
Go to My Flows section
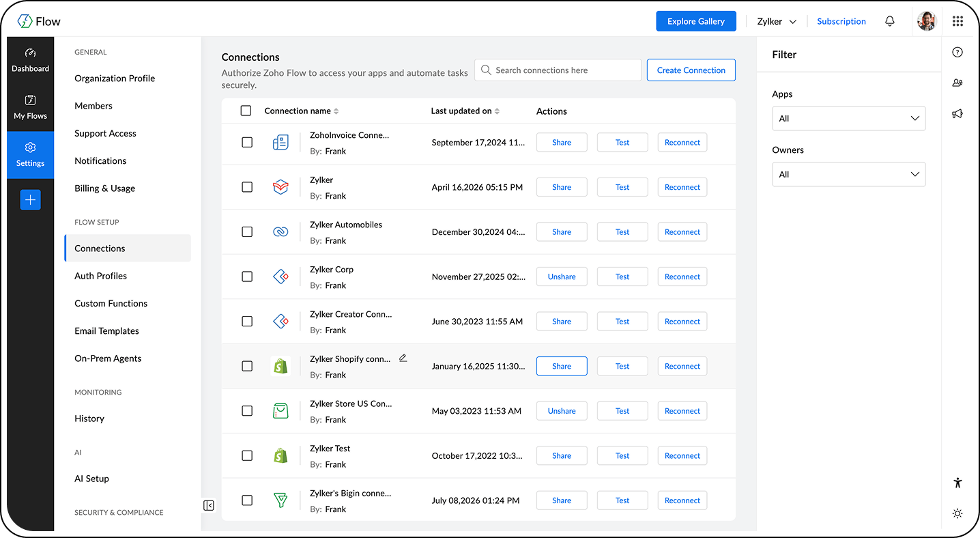pyautogui.click(x=30, y=107)
